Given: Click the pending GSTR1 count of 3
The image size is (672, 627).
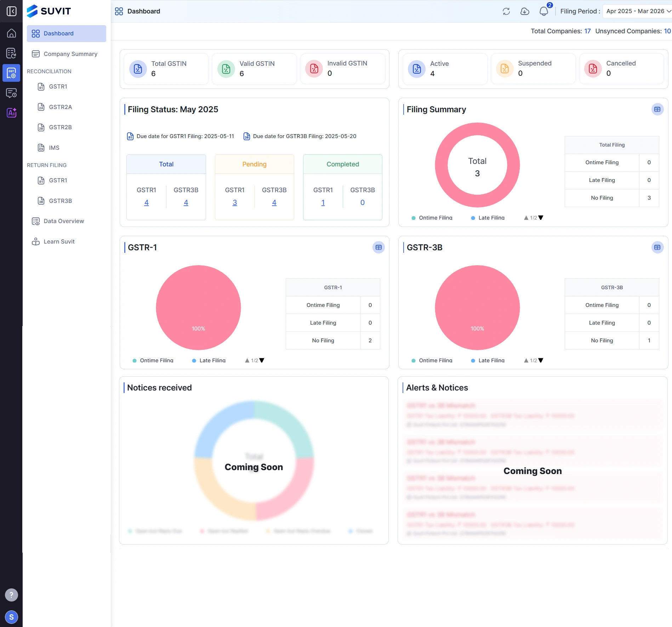Looking at the screenshot, I should (234, 203).
